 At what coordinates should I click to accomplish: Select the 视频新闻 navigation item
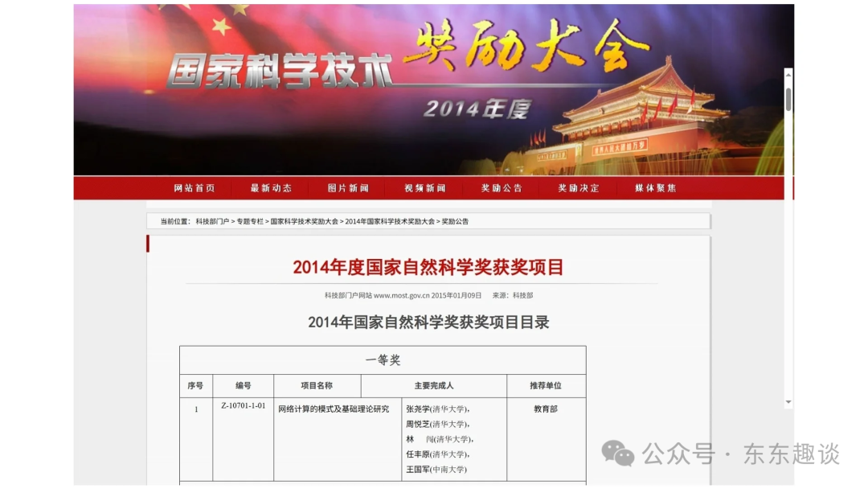pyautogui.click(x=425, y=188)
